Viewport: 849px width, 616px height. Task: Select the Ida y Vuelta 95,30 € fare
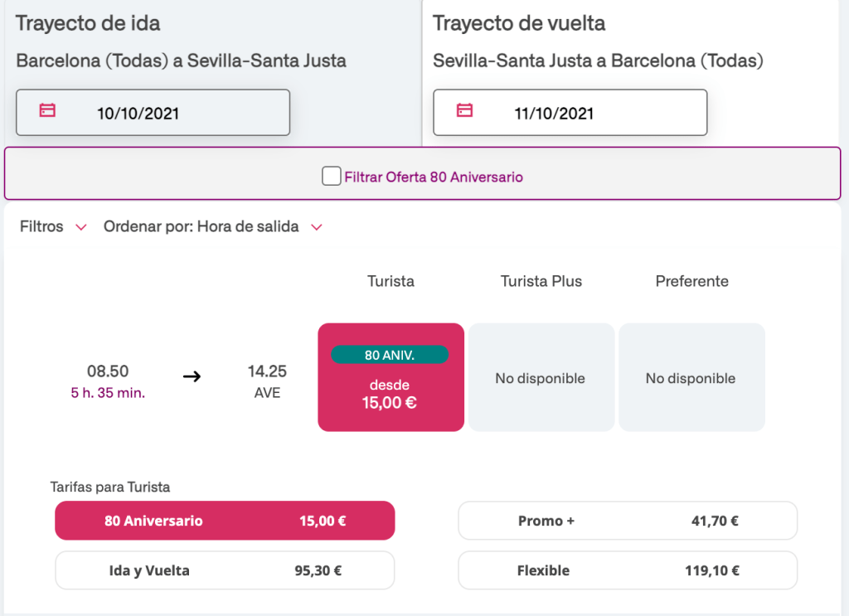[x=225, y=570]
